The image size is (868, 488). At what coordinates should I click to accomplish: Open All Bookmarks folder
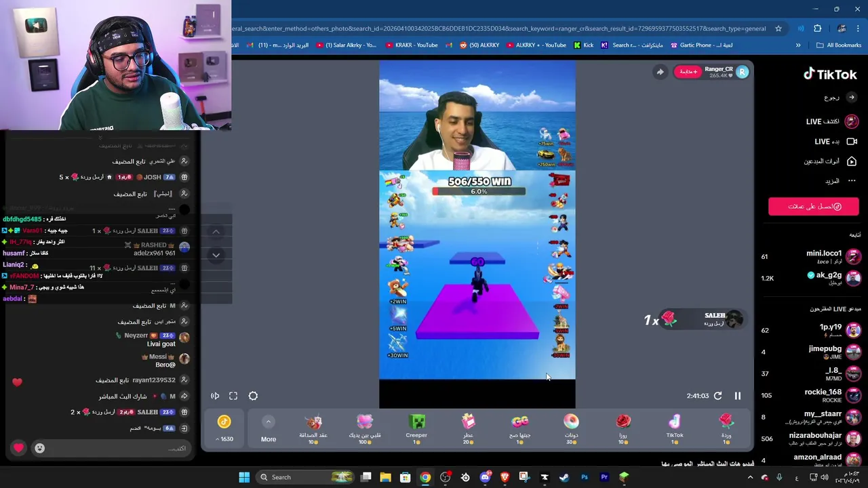click(839, 45)
